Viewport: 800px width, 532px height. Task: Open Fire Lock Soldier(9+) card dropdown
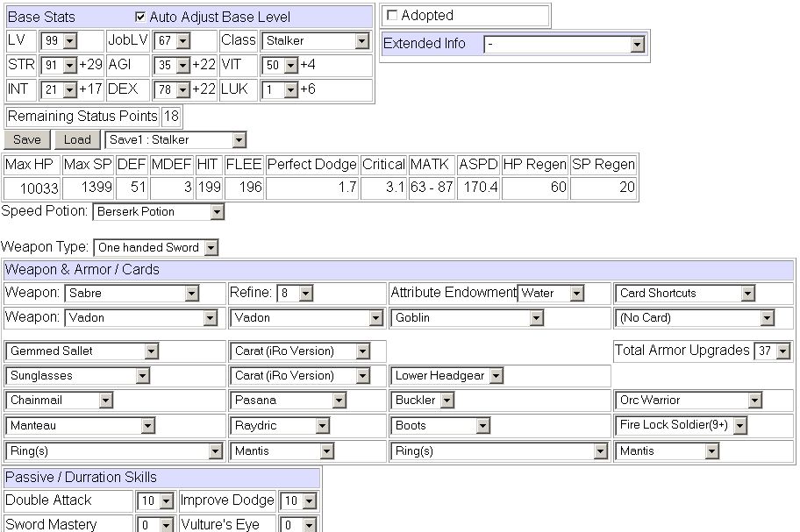coord(681,425)
